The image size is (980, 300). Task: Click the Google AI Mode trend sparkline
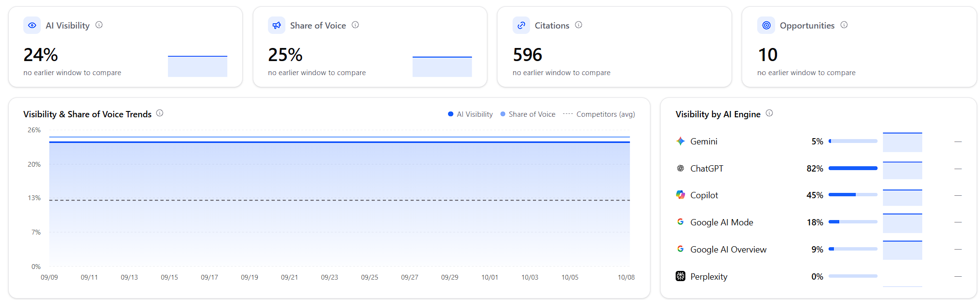click(x=902, y=223)
